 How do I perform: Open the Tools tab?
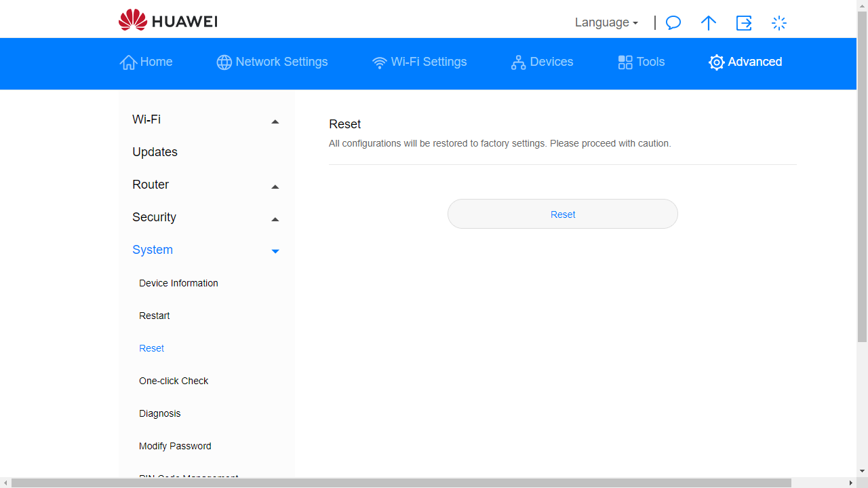tap(642, 62)
